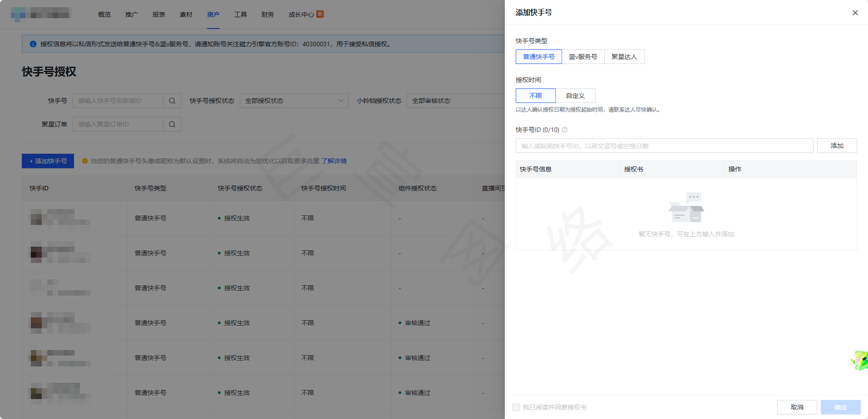
Task: Open the 资产 navigation tab
Action: [x=213, y=15]
